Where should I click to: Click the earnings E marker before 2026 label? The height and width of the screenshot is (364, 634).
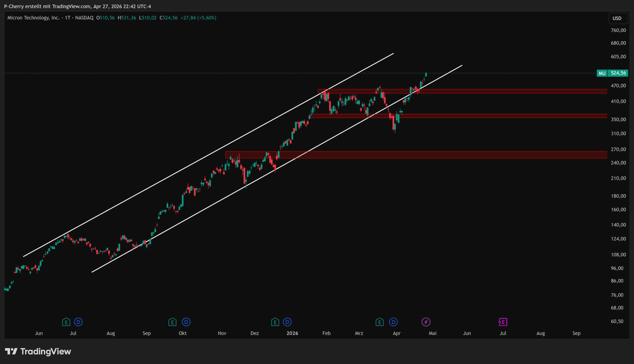tap(275, 322)
